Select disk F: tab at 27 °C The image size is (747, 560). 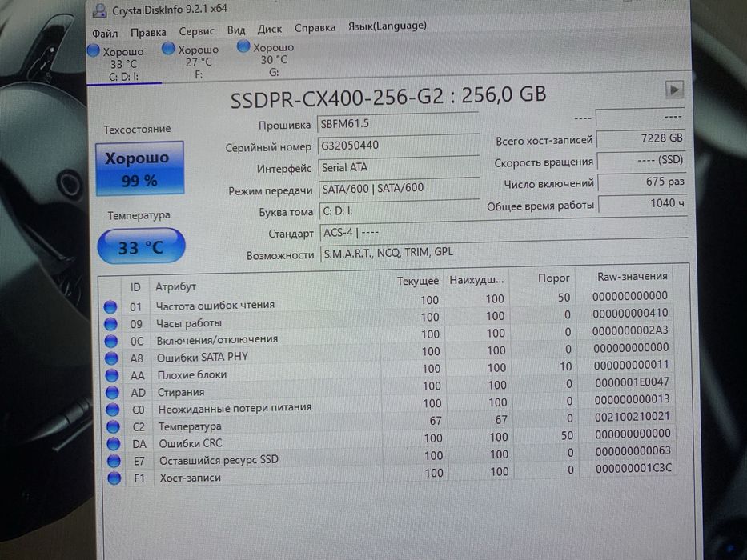197,62
